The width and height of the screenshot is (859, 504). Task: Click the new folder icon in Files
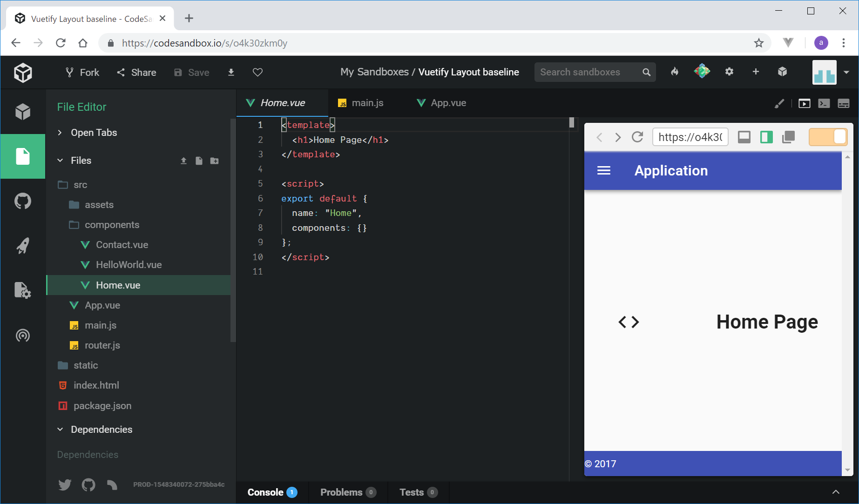(x=214, y=161)
